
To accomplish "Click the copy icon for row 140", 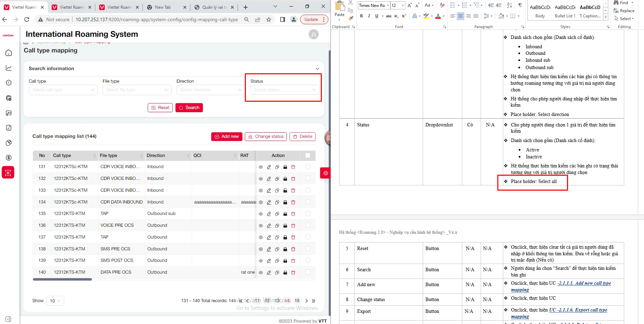I will pos(277,273).
